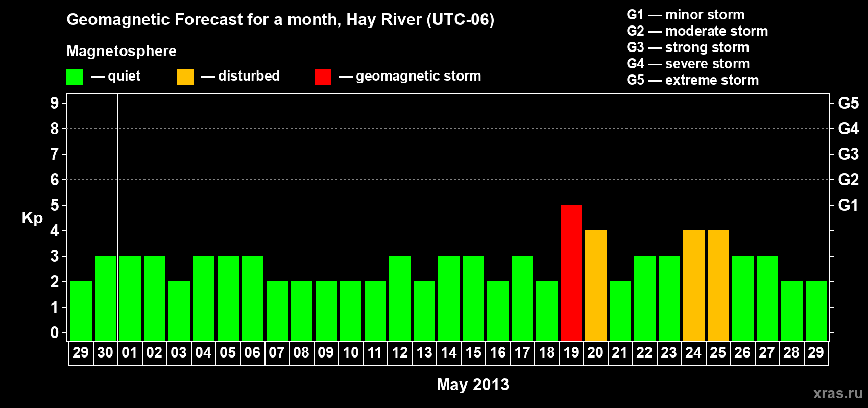Click the date label 06 on the axis
This screenshot has height=408, width=868.
click(252, 352)
